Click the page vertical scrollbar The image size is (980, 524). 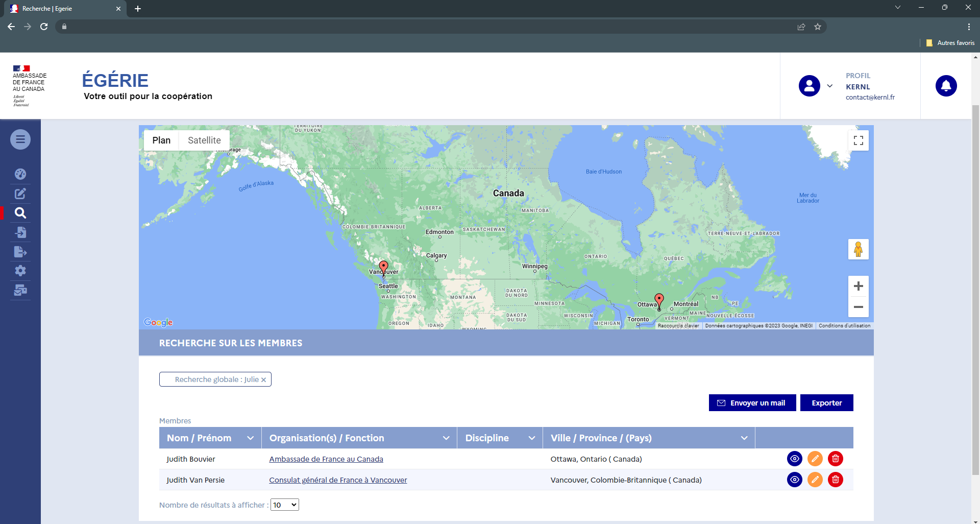coord(975,290)
